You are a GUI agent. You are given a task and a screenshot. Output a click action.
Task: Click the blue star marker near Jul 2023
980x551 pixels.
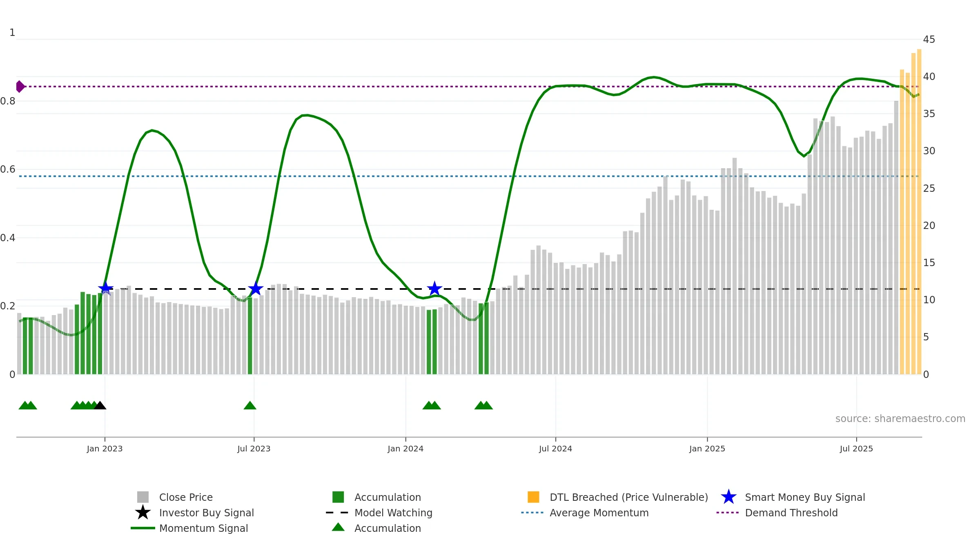(256, 289)
